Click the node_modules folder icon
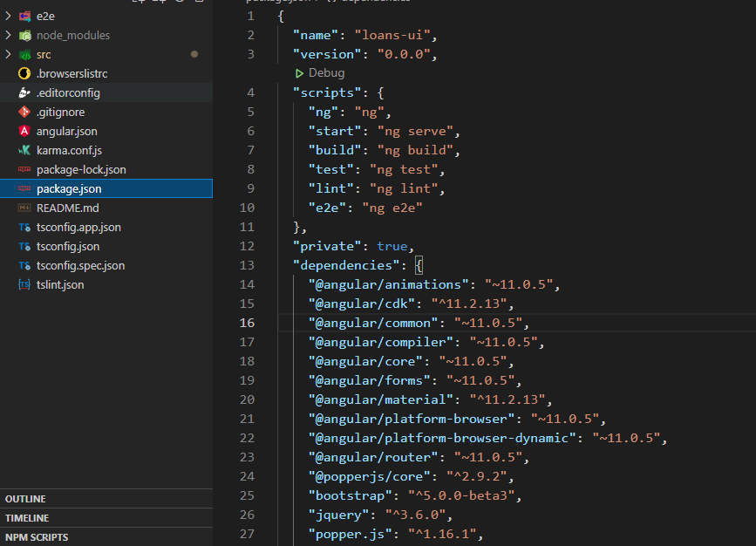The image size is (756, 546). point(24,36)
